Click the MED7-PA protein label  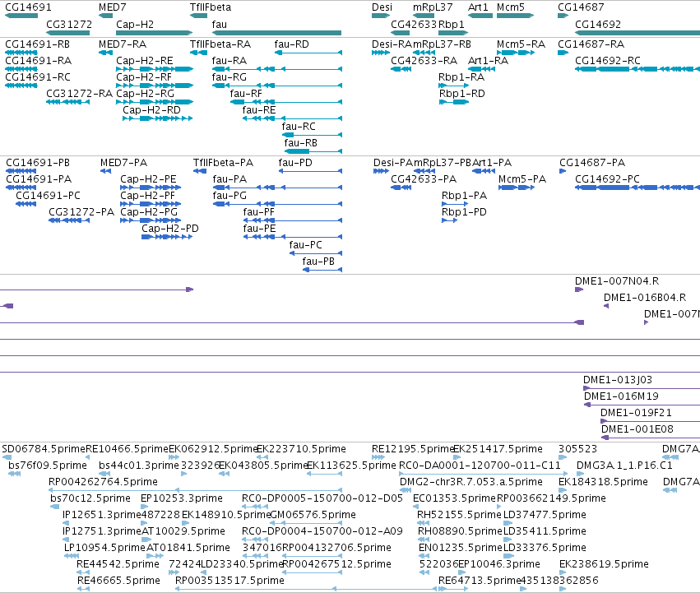pos(123,163)
